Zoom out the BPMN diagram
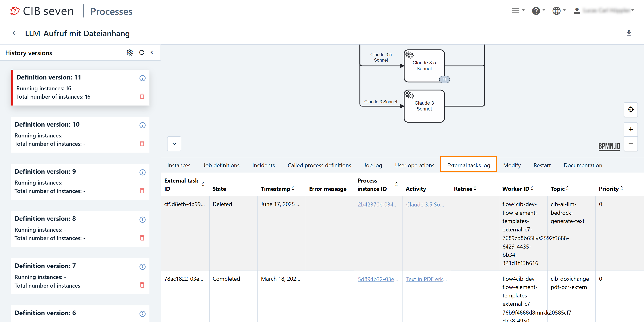The height and width of the screenshot is (322, 644). coord(631,144)
